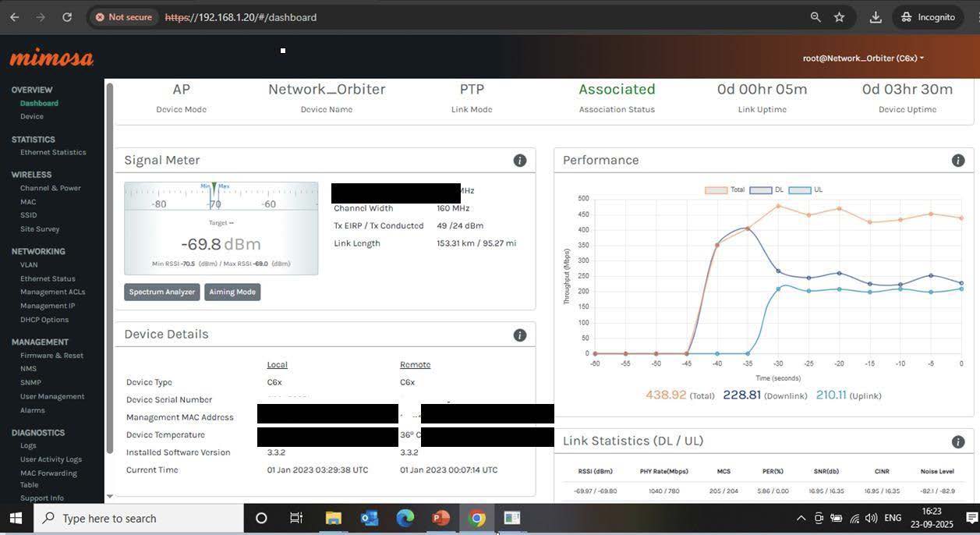Toggle the UL series in chart legend
The height and width of the screenshot is (535, 980).
(x=806, y=190)
